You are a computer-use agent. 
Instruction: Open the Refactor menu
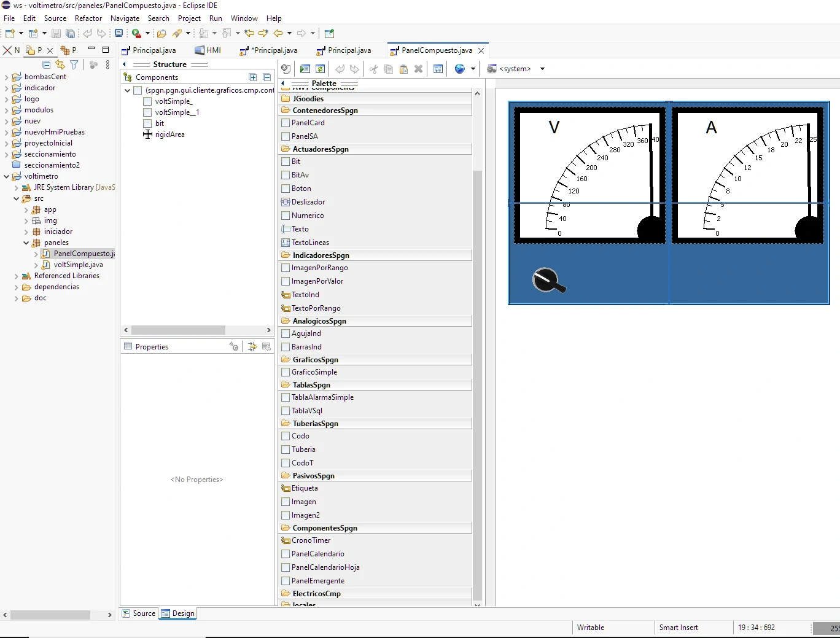[x=88, y=18]
